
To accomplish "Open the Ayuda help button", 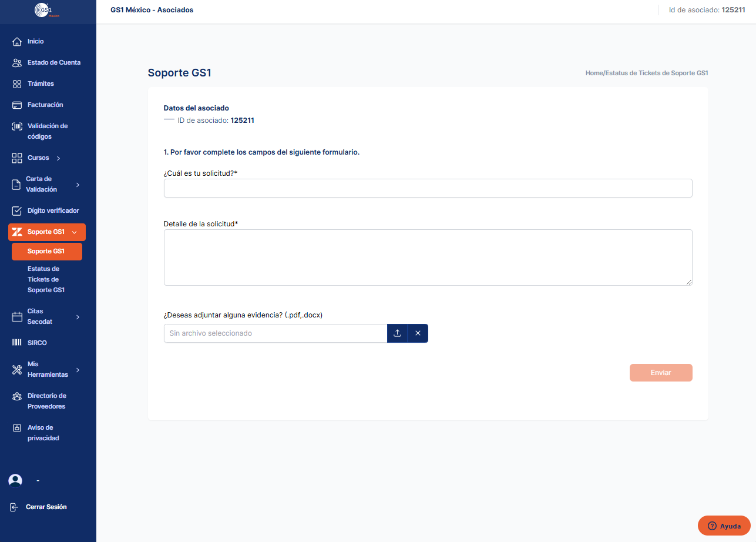I will [724, 526].
